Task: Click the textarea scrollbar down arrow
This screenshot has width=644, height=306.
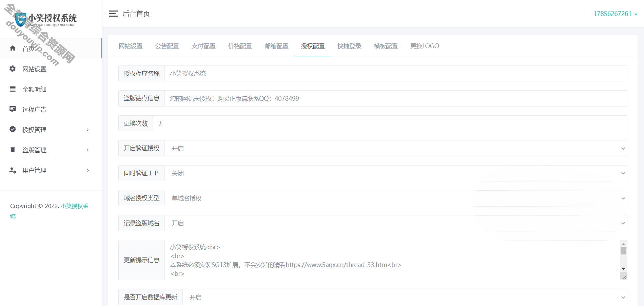Action: coord(623,269)
